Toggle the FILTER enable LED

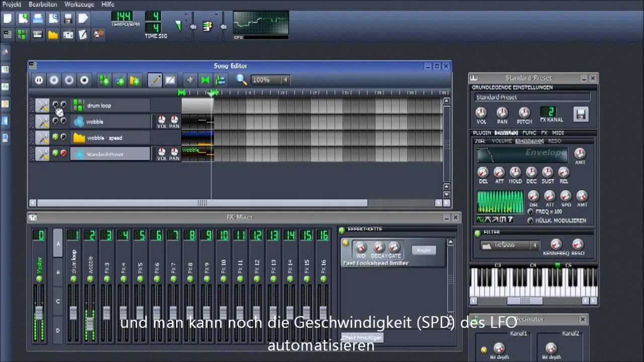point(477,233)
